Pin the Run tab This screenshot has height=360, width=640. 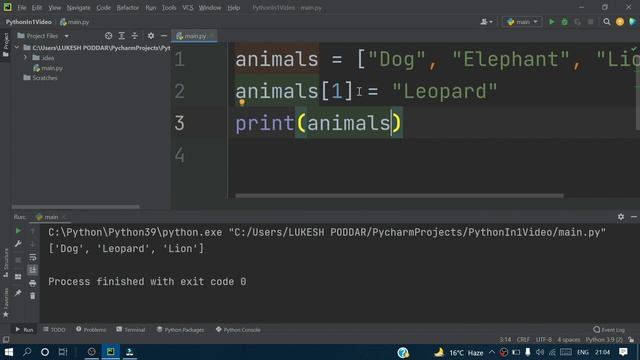click(18, 293)
